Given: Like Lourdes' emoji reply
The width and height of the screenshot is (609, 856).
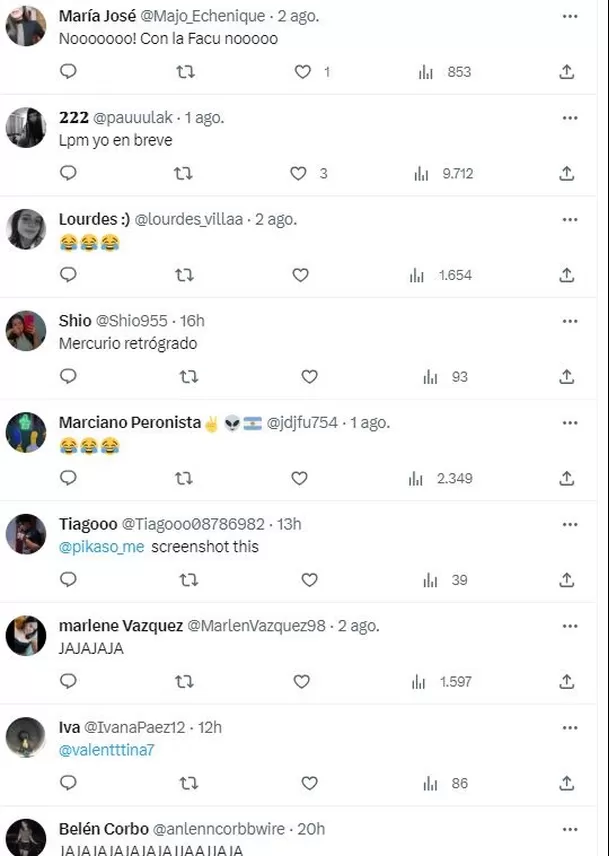Looking at the screenshot, I should [299, 275].
